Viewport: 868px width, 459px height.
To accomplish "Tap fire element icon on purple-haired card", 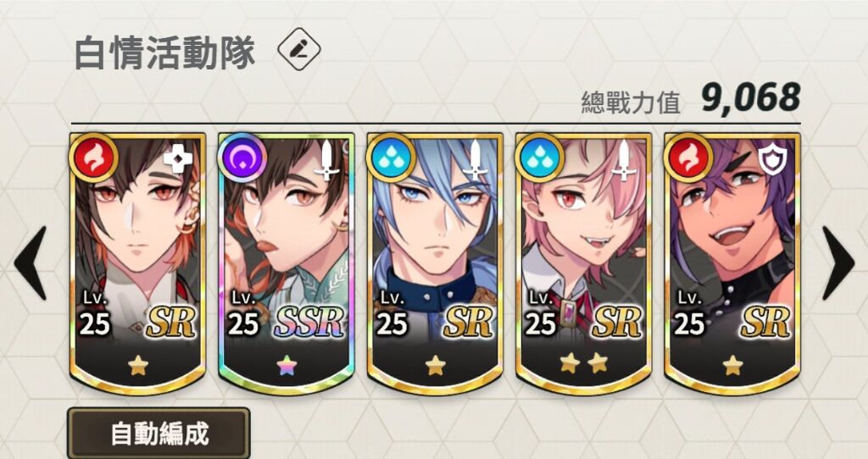I will 687,157.
